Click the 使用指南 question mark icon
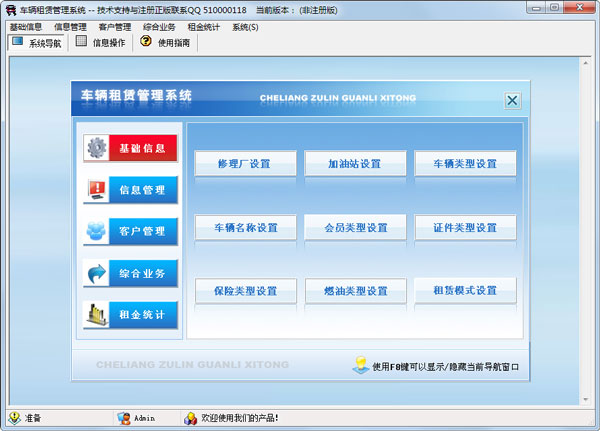Screen dimensions: 600x431 click(146, 41)
